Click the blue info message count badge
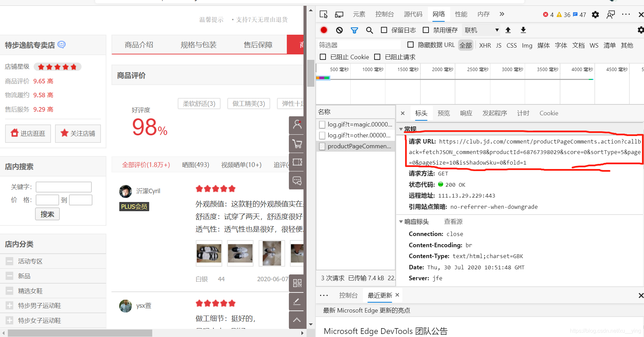This screenshot has height=337, width=644. 579,15
